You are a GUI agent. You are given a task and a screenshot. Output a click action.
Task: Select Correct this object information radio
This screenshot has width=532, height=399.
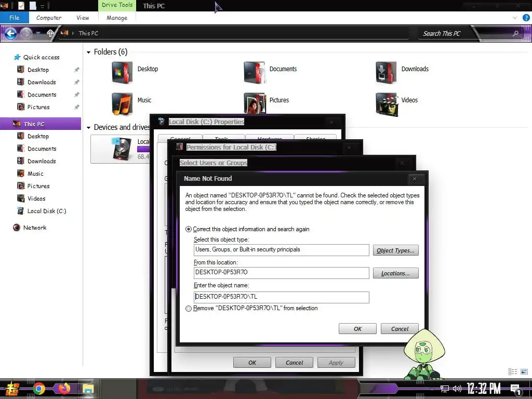[189, 229]
